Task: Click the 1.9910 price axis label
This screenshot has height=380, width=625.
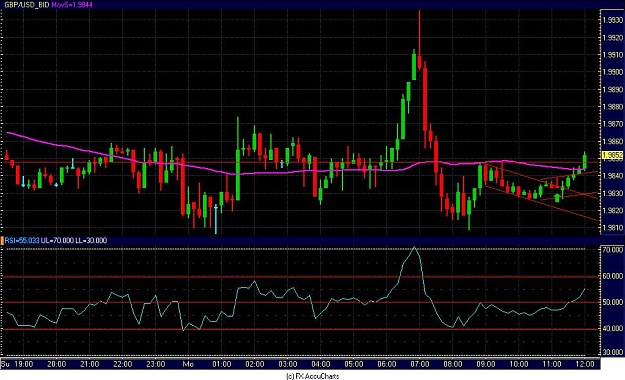Action: (x=613, y=55)
